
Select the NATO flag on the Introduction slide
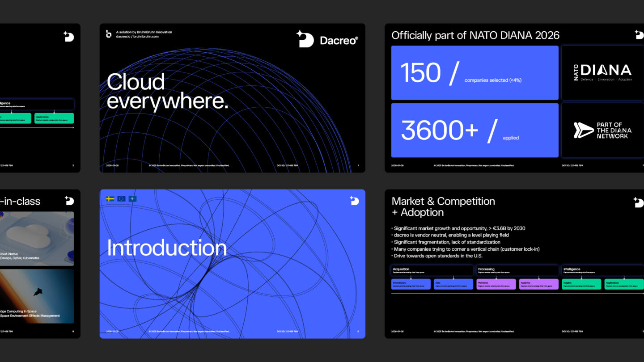133,198
